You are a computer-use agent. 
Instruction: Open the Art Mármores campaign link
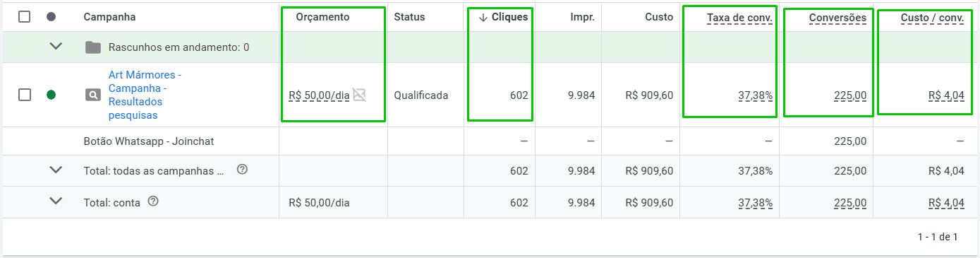pos(145,95)
